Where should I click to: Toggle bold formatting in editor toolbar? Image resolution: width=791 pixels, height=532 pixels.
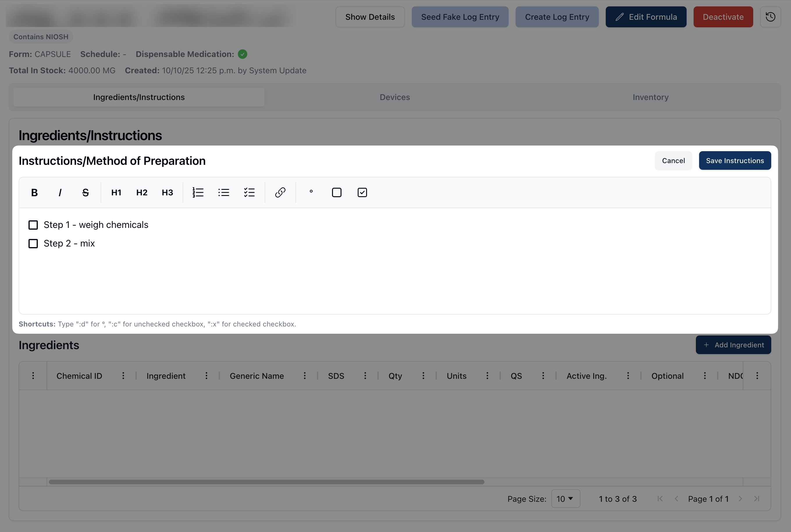(34, 192)
